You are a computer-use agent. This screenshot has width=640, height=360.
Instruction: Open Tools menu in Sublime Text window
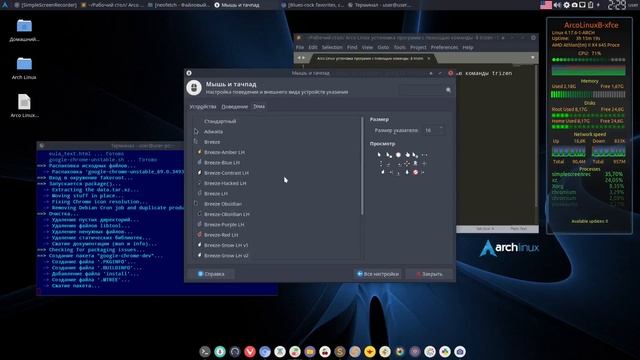tap(400, 47)
